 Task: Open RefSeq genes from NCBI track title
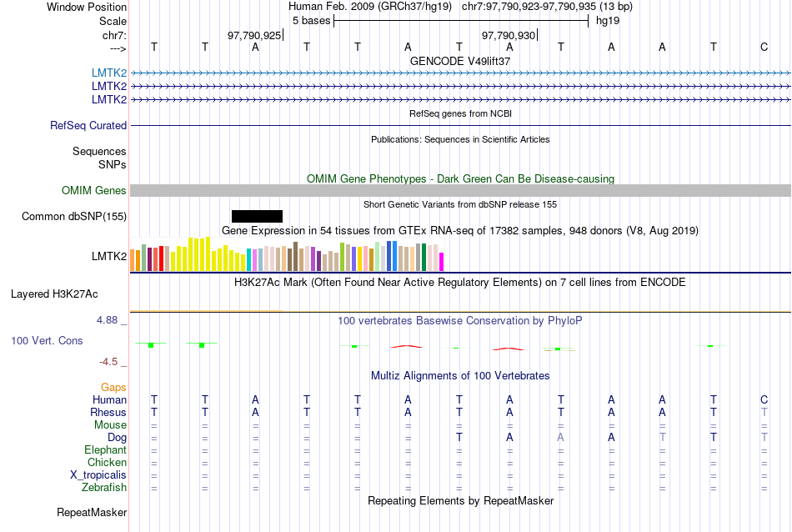coord(461,113)
